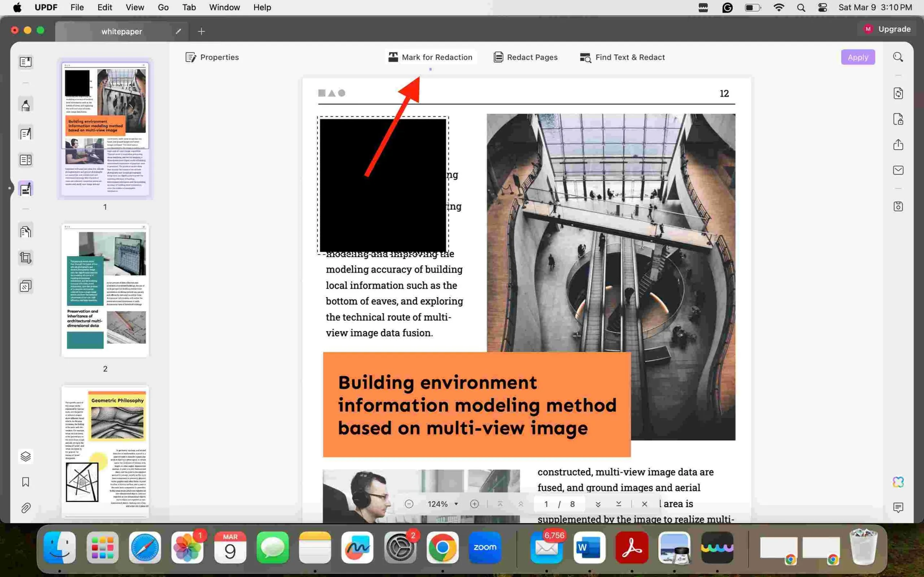Toggle the search icon in top right

pyautogui.click(x=898, y=57)
